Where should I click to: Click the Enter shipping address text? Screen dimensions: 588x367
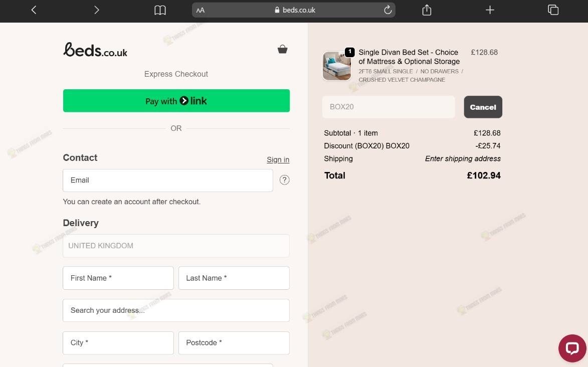coord(463,159)
